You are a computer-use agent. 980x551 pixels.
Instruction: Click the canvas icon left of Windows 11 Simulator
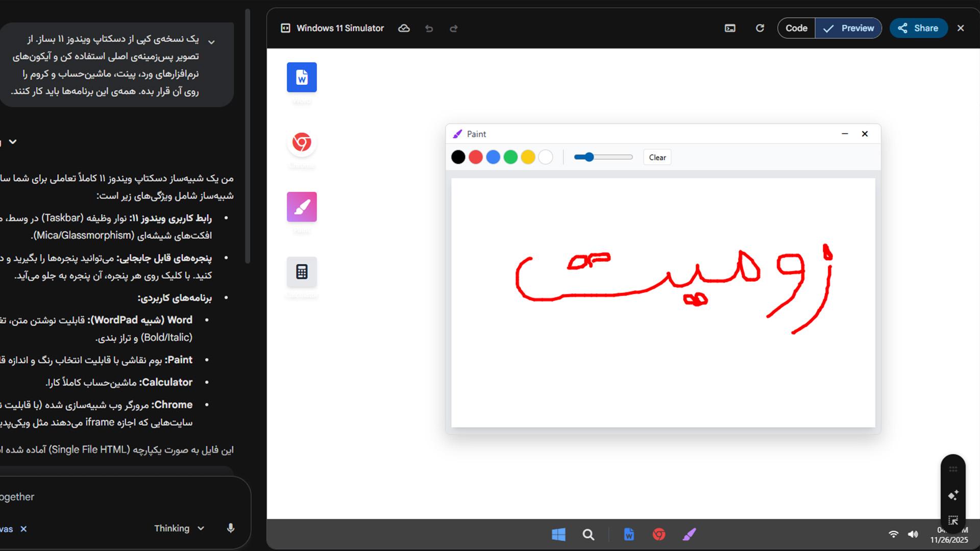[x=285, y=28]
